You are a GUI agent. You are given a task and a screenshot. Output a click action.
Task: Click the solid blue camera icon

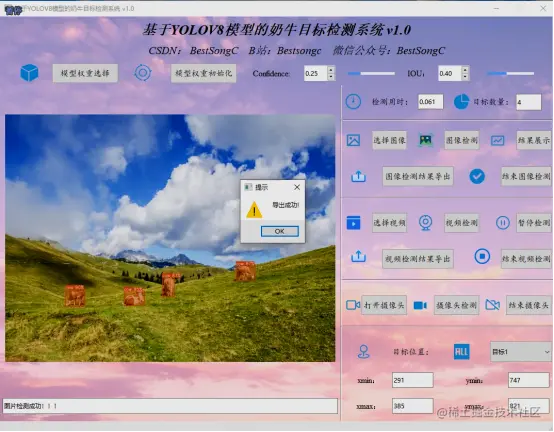tap(420, 305)
